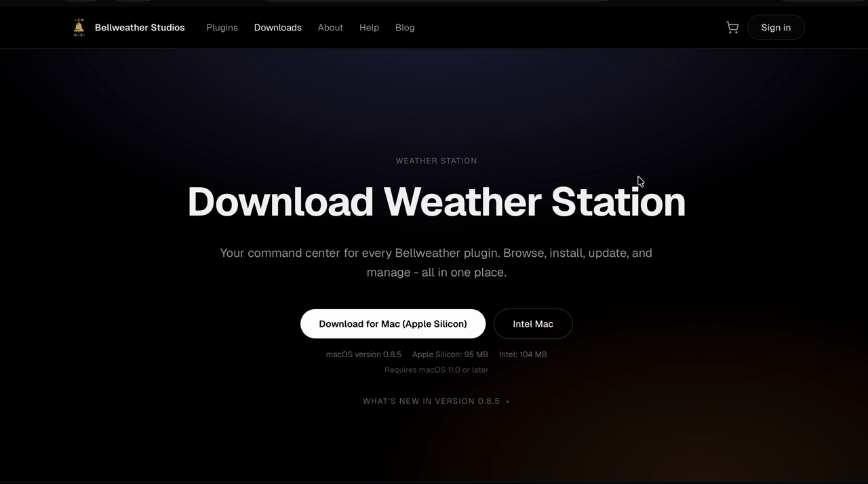The height and width of the screenshot is (484, 868).
Task: Choose the Intel Mac download button
Action: tap(533, 324)
